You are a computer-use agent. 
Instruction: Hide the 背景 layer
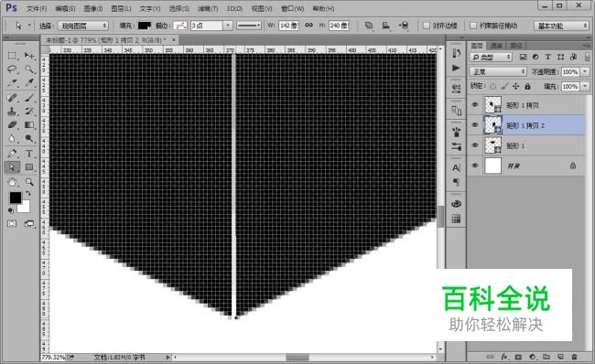pos(475,166)
